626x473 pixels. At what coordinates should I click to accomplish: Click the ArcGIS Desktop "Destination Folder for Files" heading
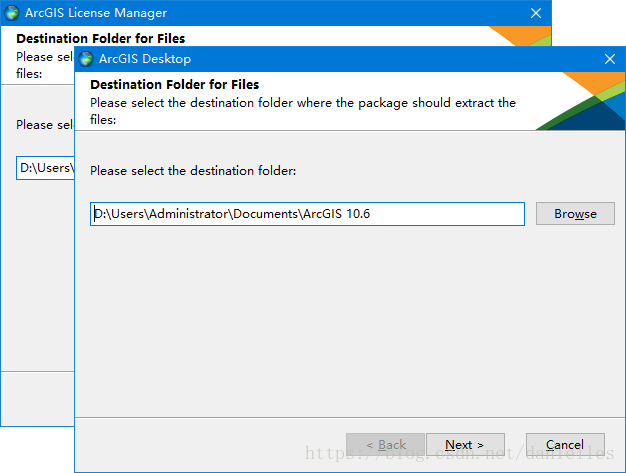pyautogui.click(x=175, y=85)
